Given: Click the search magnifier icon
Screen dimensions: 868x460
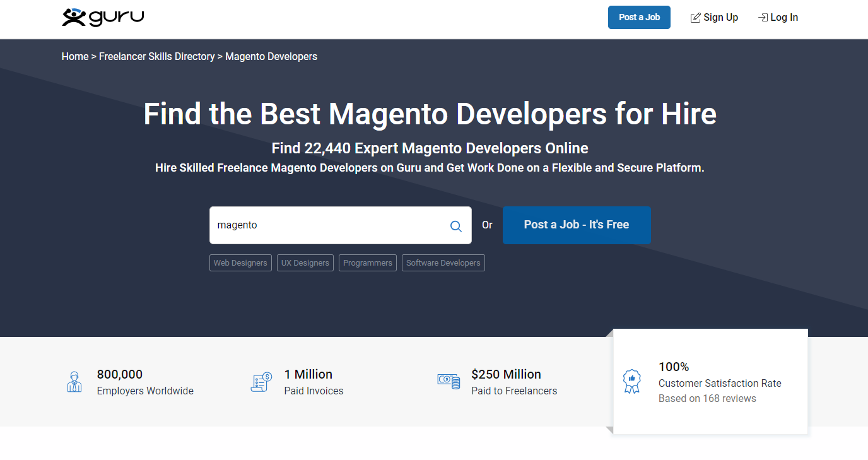Looking at the screenshot, I should 455,226.
